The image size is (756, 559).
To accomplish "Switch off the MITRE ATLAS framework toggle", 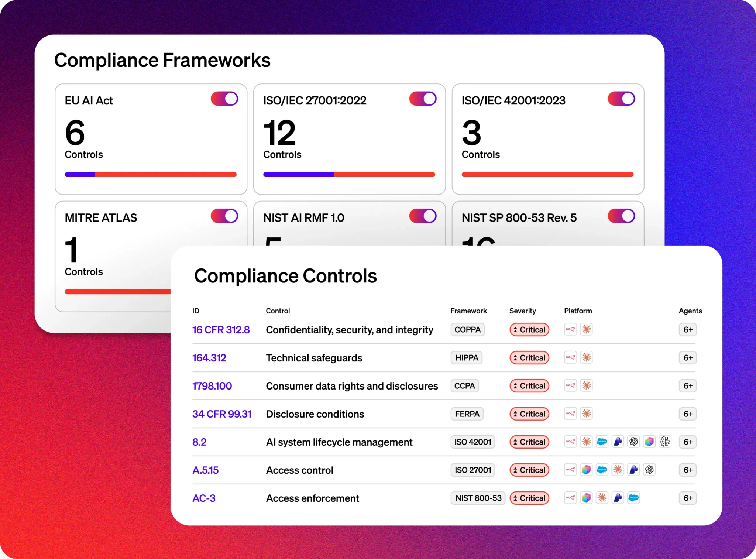I will coord(224,216).
